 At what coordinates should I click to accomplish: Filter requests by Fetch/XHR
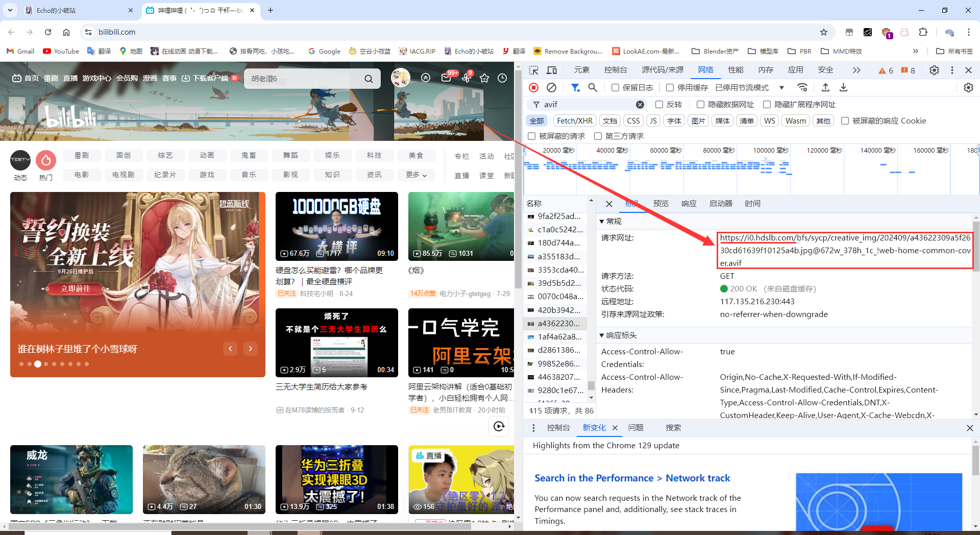575,120
